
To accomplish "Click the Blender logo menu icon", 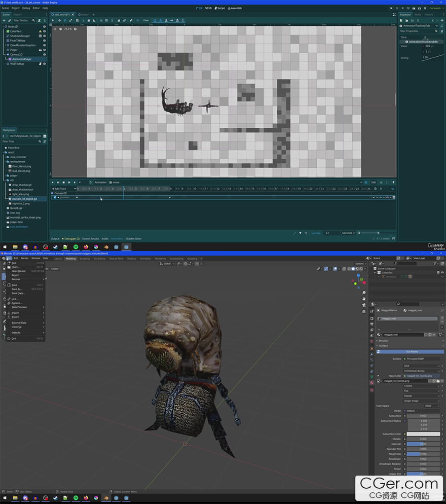I will (4, 258).
